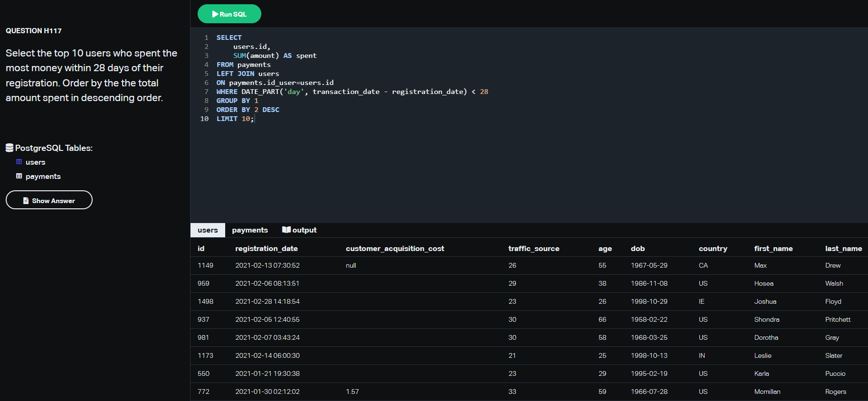Select acquisition cost cell 1.57
868x401 pixels.
click(352, 392)
